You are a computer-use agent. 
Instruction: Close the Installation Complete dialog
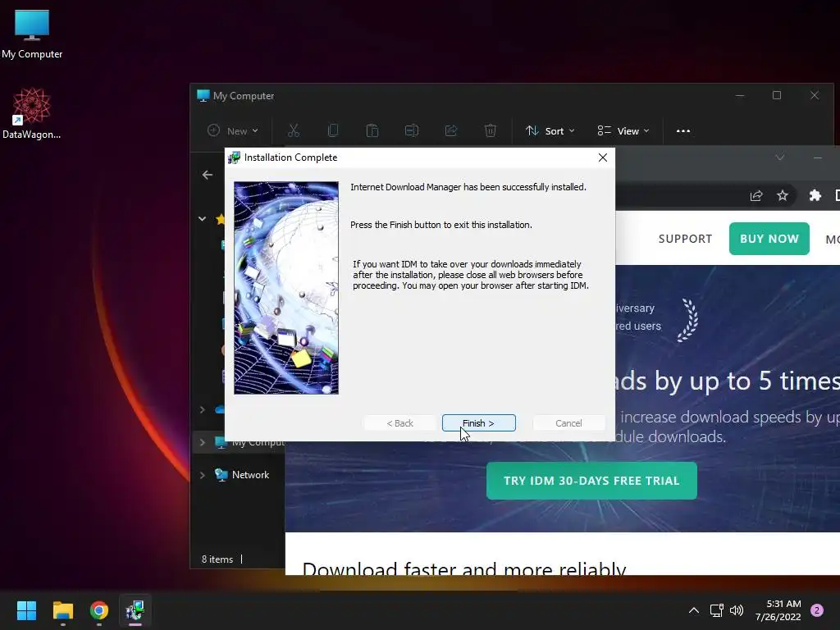point(603,157)
